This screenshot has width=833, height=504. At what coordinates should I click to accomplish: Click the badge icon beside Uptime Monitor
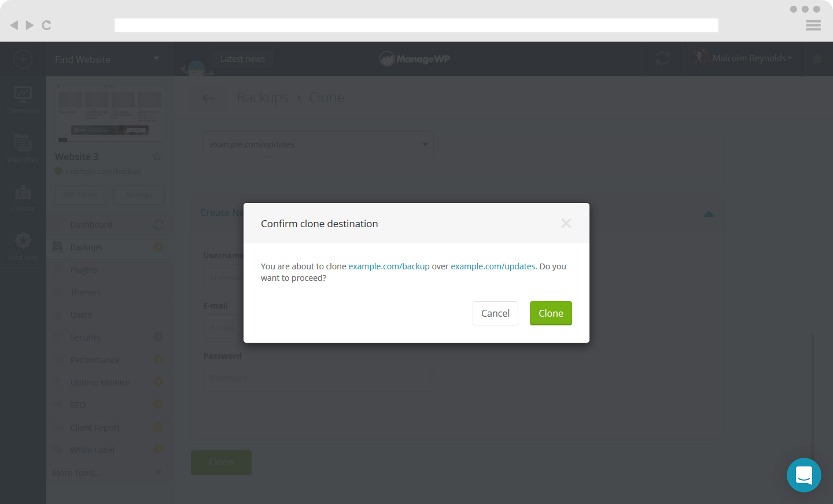tap(158, 382)
